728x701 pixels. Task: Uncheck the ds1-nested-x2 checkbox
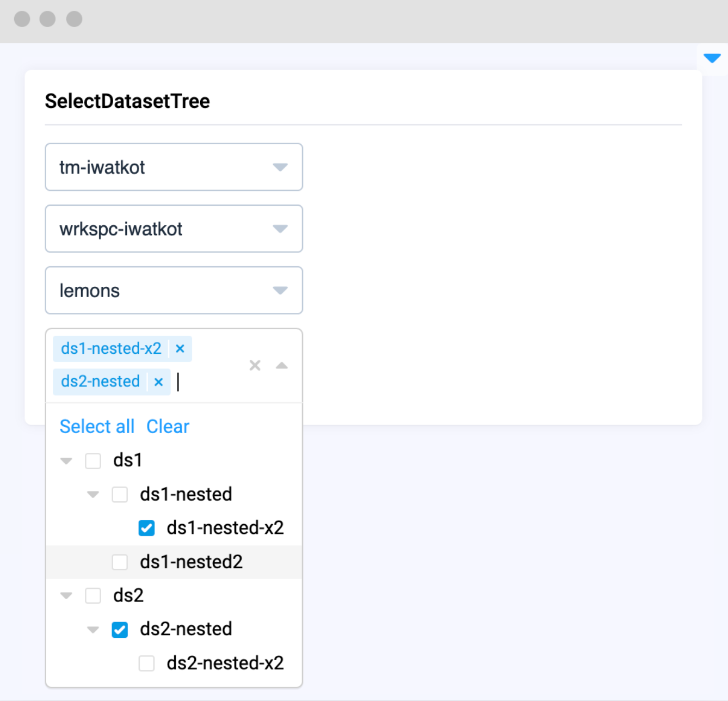tap(146, 528)
